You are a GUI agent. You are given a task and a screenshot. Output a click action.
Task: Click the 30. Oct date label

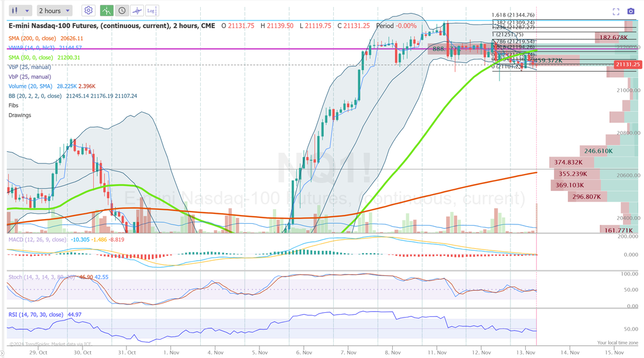click(83, 352)
